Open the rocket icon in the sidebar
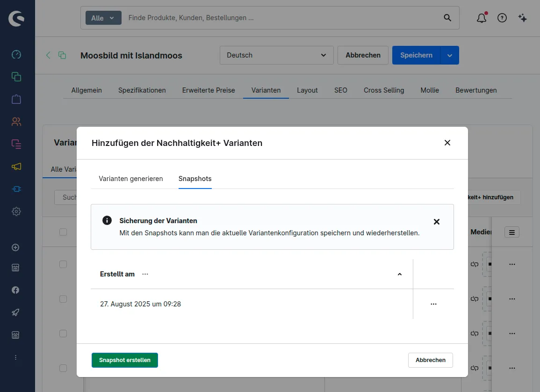Image resolution: width=540 pixels, height=392 pixels. click(x=15, y=312)
